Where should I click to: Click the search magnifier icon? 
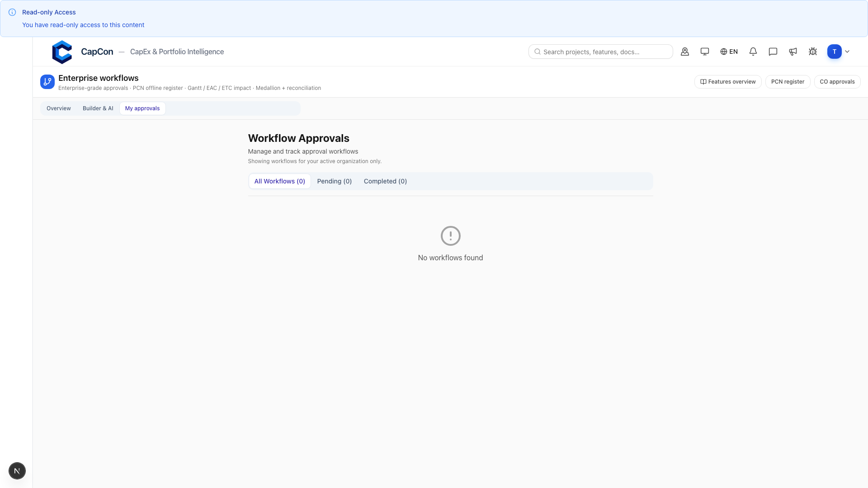(538, 52)
